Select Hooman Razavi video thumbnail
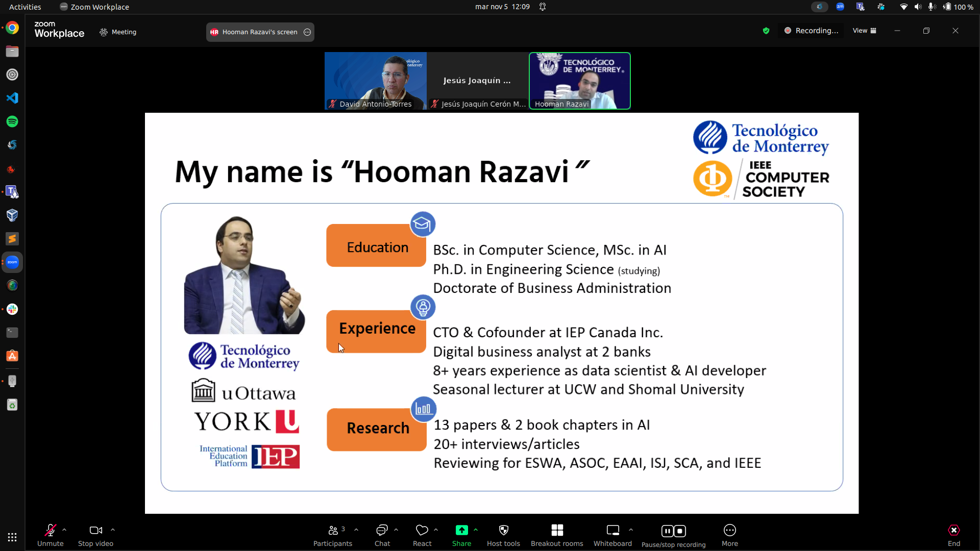The height and width of the screenshot is (551, 980). (x=580, y=81)
